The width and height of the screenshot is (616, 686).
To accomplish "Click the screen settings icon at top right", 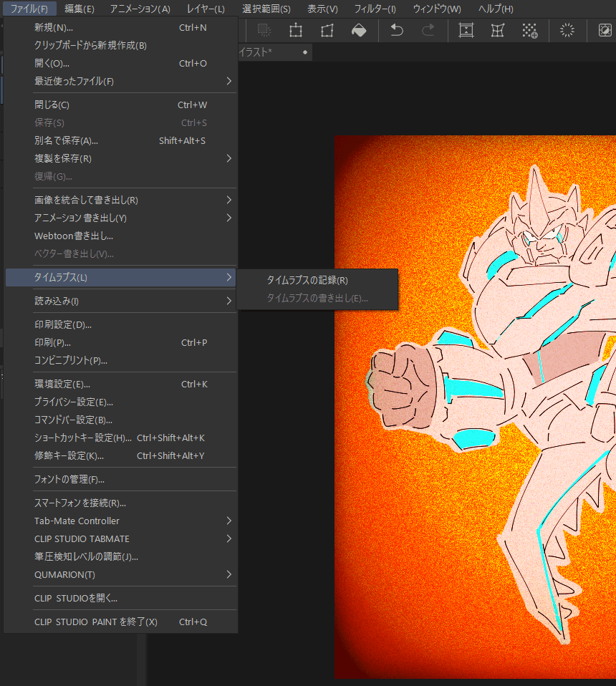I will (x=605, y=31).
